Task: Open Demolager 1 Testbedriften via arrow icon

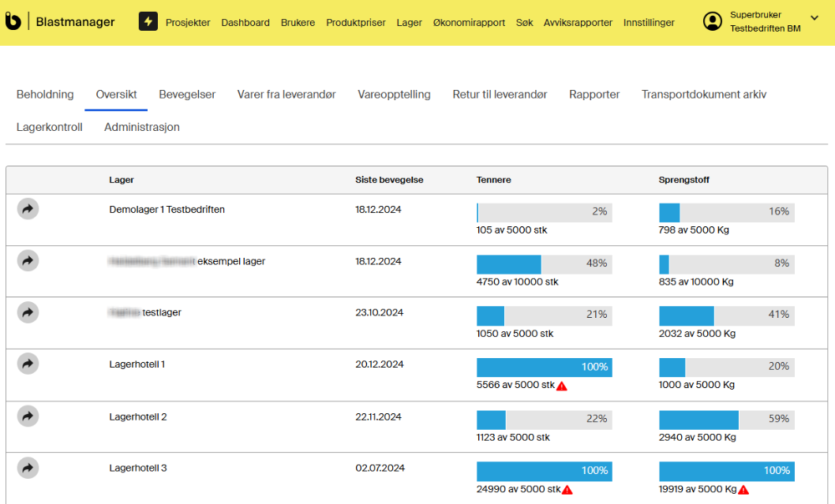Action: pyautogui.click(x=28, y=209)
